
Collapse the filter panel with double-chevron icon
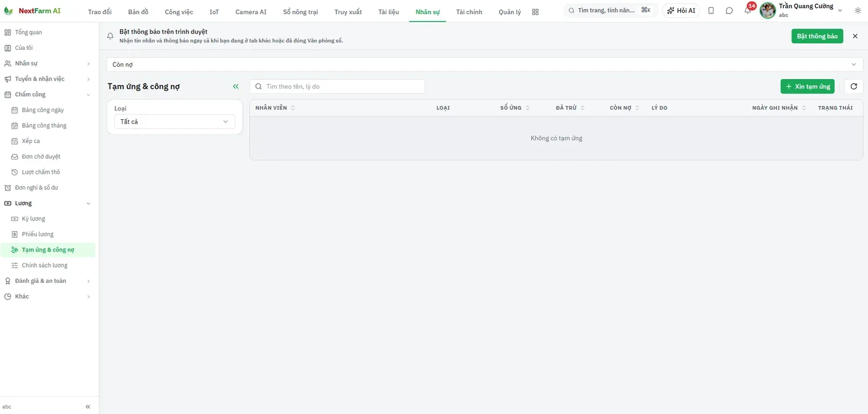[235, 87]
